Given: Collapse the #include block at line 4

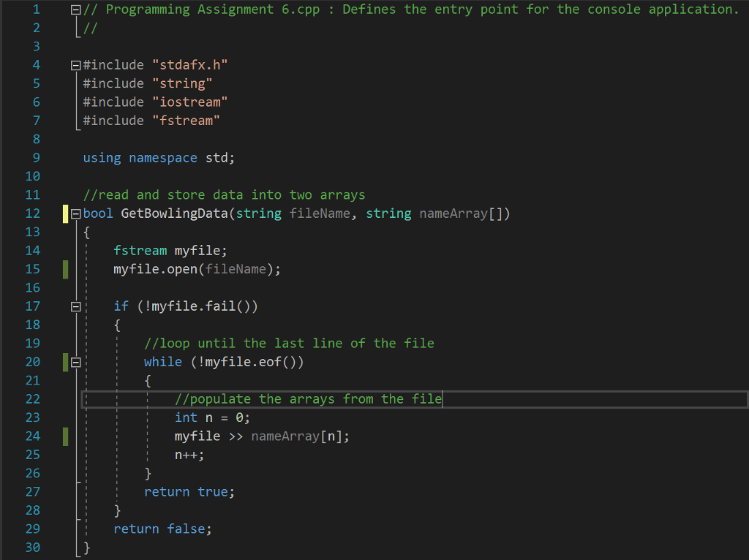Looking at the screenshot, I should [x=75, y=64].
